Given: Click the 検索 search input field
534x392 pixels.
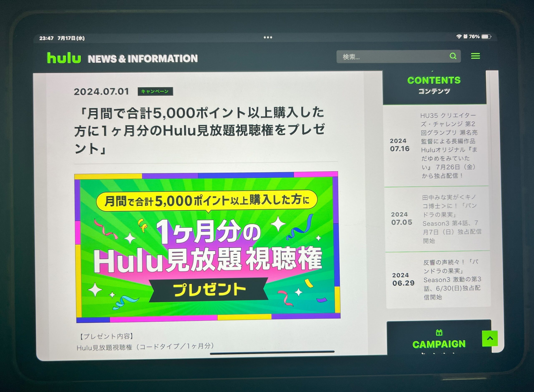Looking at the screenshot, I should [399, 57].
